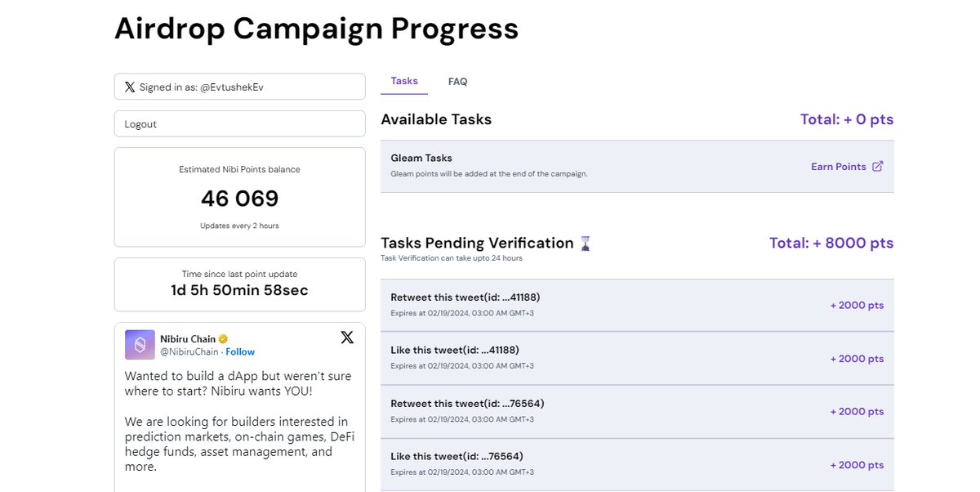Open the Nibiru Chain profile avatar

[140, 345]
